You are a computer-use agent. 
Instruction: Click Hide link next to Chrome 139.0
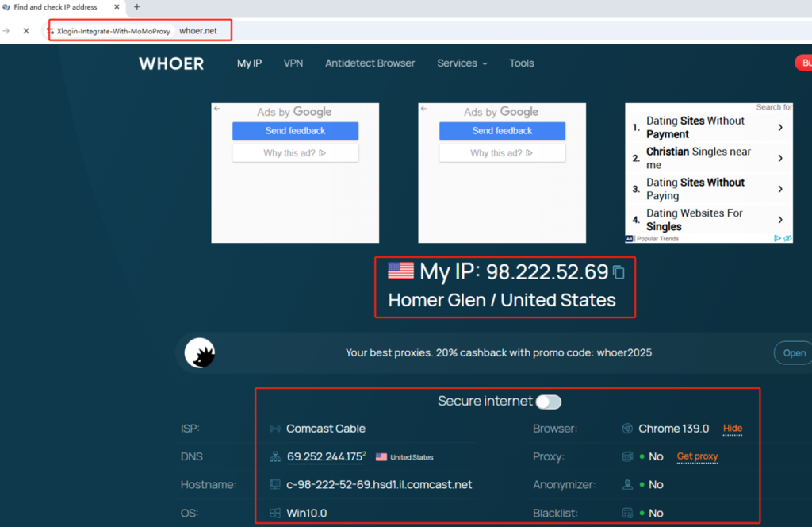pyautogui.click(x=732, y=429)
